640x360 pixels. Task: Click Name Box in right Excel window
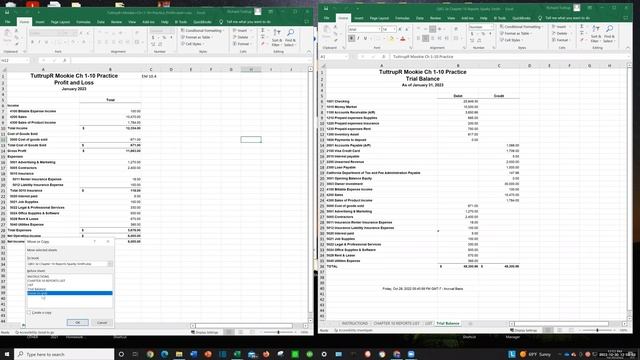334,57
